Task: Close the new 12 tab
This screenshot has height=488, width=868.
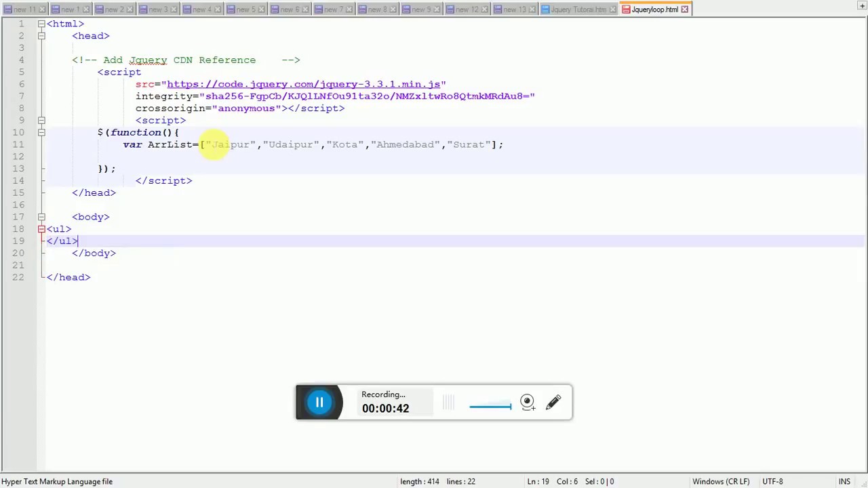Action: click(484, 9)
